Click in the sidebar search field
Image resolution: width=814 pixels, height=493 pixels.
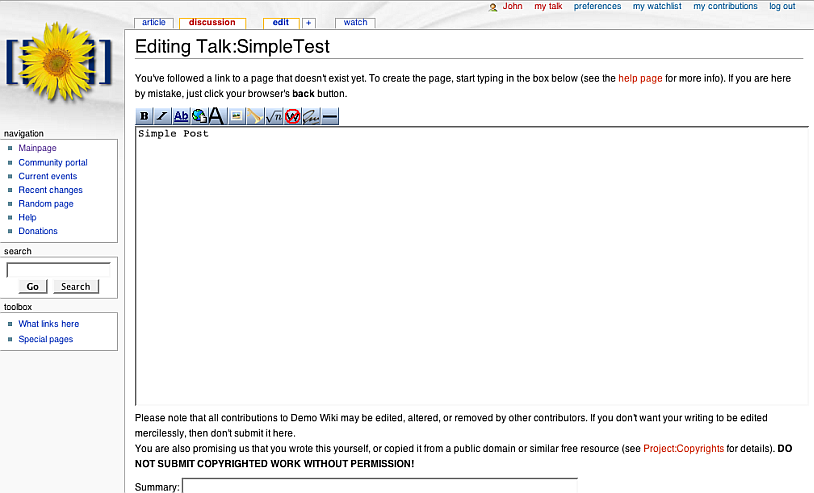click(59, 270)
